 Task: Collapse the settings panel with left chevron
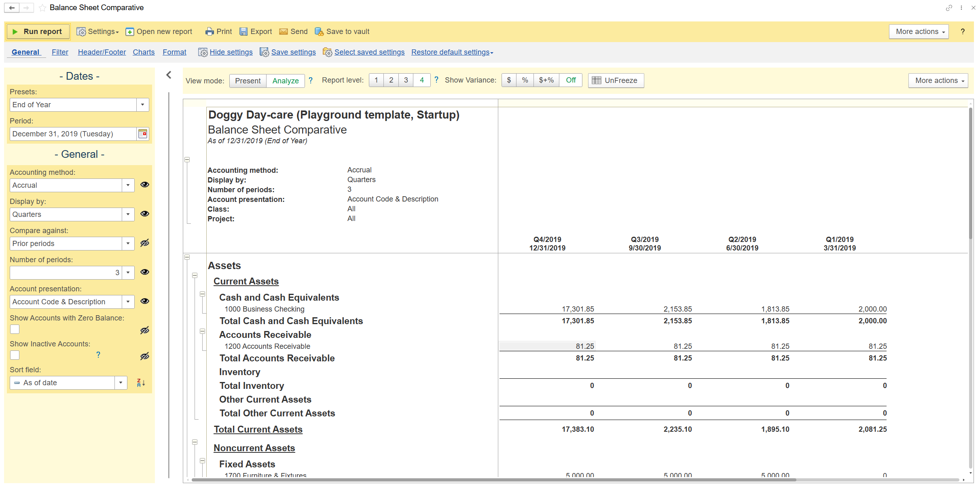[169, 75]
